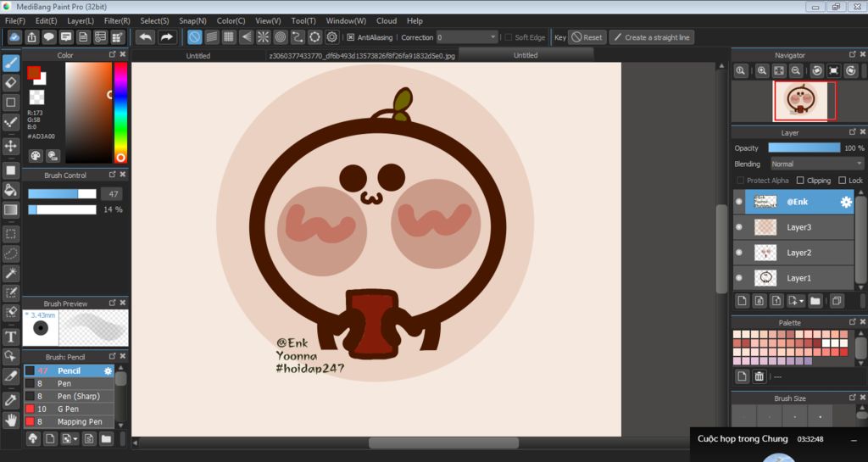Viewport: 868px width, 462px height.
Task: Turn snap off with the Snap Off icon
Action: tap(194, 37)
